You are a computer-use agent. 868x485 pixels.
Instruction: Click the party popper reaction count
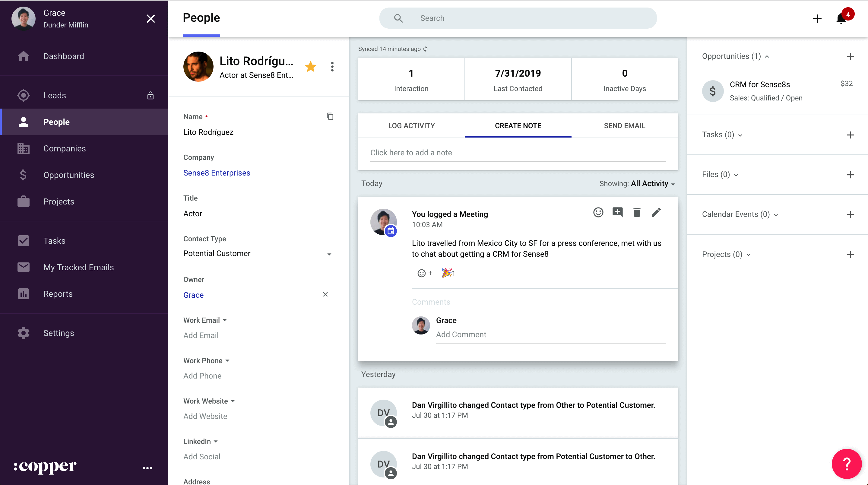coord(448,273)
